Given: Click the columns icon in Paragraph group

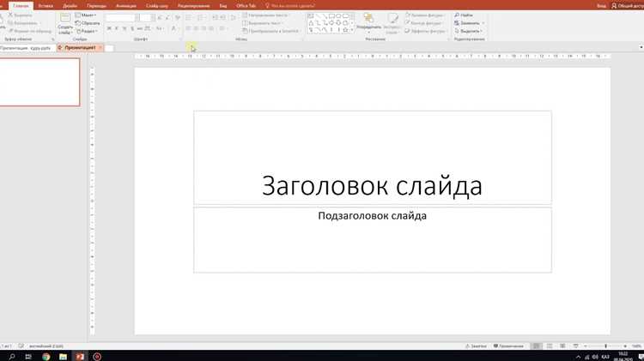Looking at the screenshot, I should 223,28.
